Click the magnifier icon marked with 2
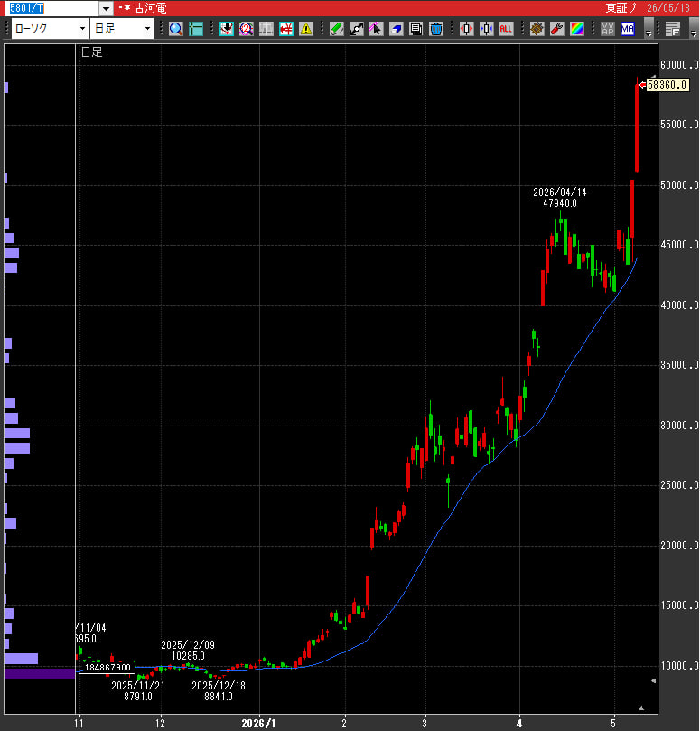 click(246, 29)
